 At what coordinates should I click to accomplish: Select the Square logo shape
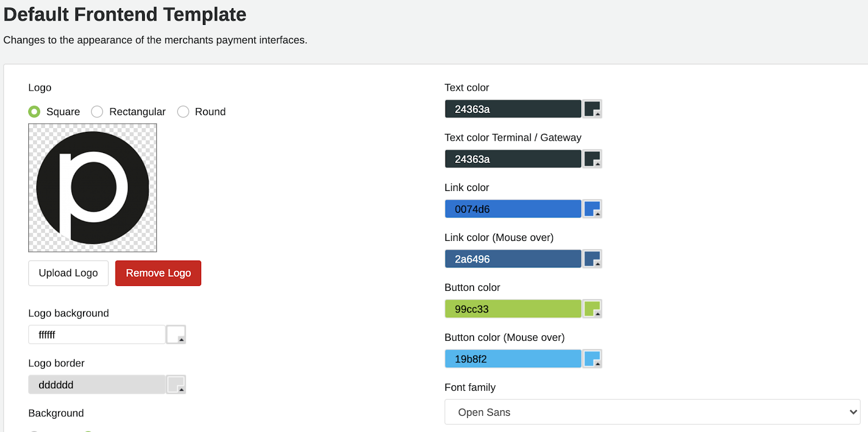[34, 112]
